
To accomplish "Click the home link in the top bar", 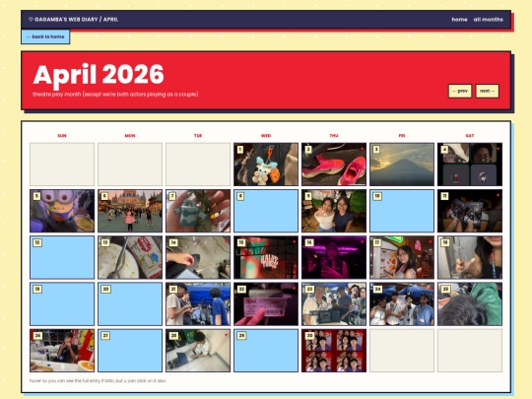I will click(459, 20).
